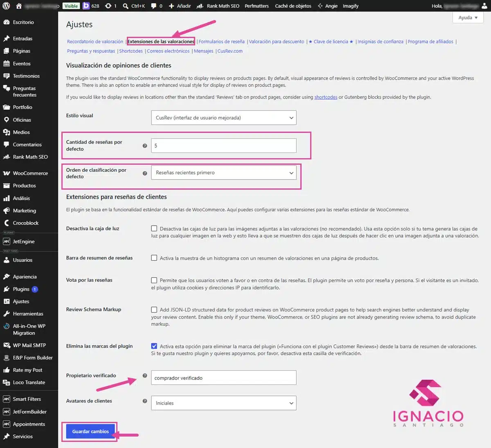
Task: Switch to Formularios de reseña tab
Action: click(x=221, y=42)
